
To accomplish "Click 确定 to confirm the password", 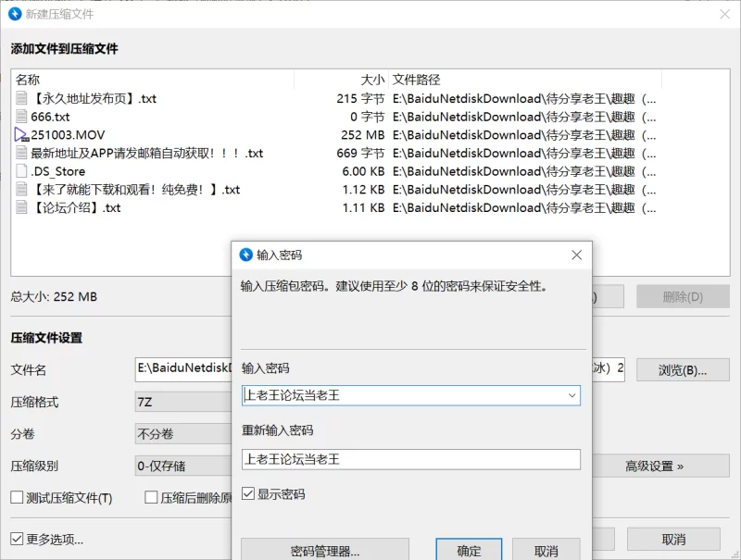I will [x=469, y=551].
